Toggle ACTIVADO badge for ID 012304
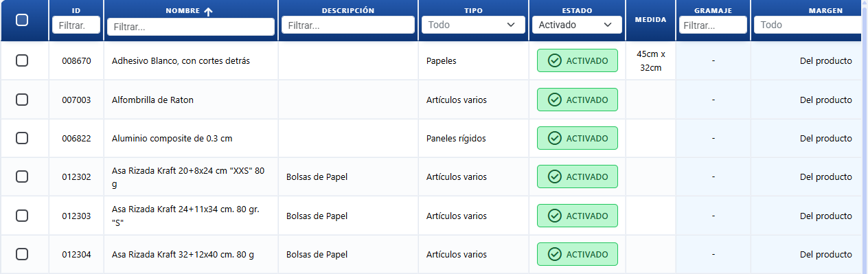 pos(578,254)
